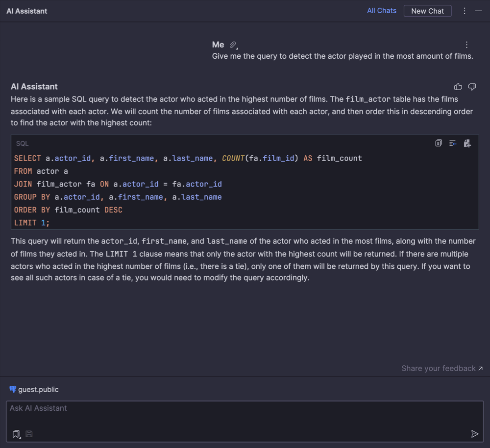This screenshot has width=490, height=448.
Task: Open the guest.public schema selector
Action: click(x=38, y=390)
